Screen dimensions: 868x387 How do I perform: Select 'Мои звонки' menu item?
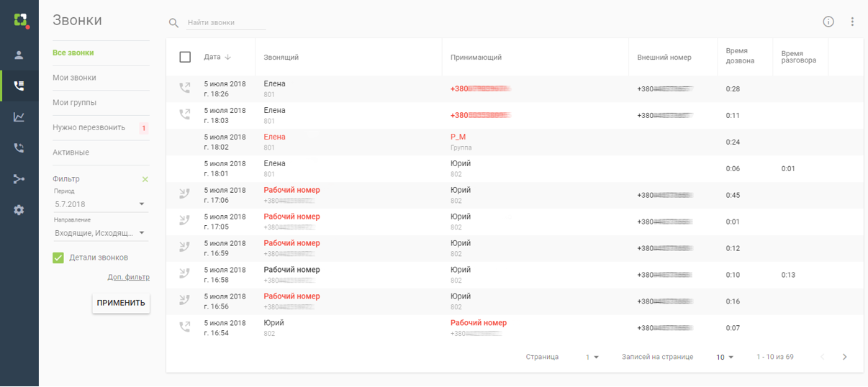(x=74, y=78)
